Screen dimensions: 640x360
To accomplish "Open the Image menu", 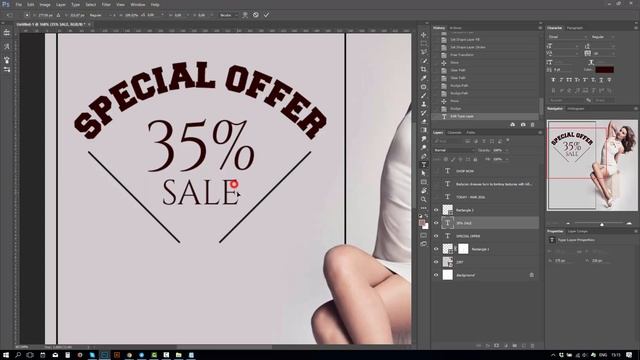I will click(45, 4).
